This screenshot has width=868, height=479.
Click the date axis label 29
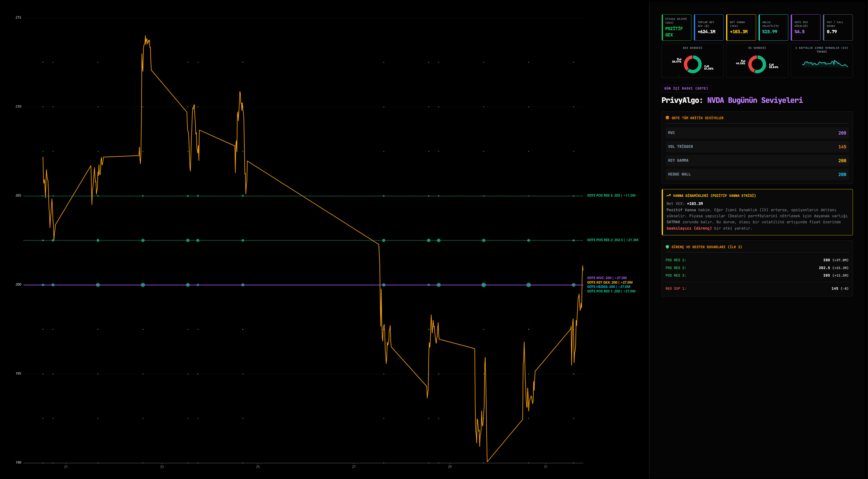[450, 466]
